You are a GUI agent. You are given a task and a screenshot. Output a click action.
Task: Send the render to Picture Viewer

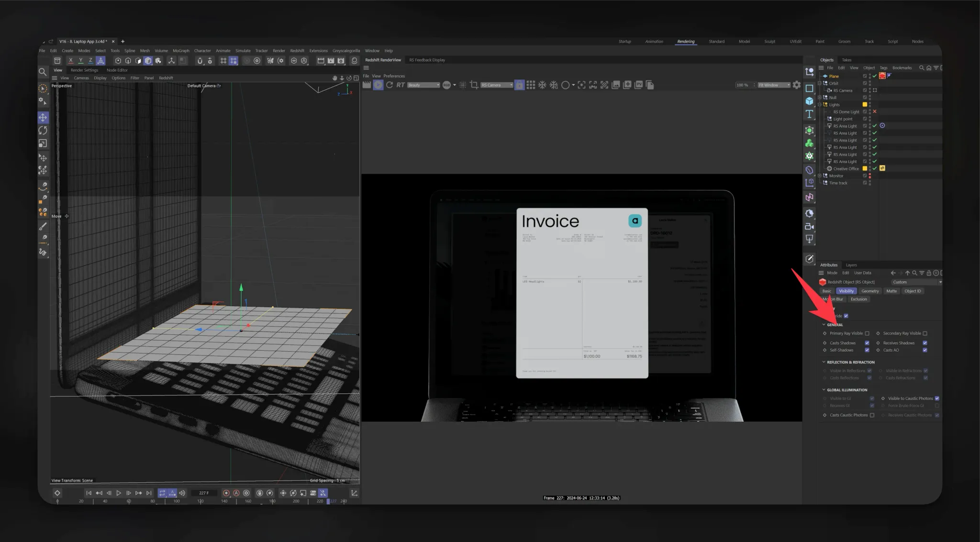639,85
